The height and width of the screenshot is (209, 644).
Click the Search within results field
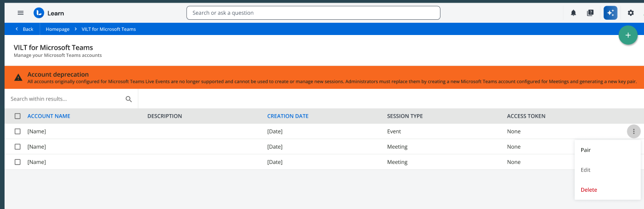[x=66, y=99]
